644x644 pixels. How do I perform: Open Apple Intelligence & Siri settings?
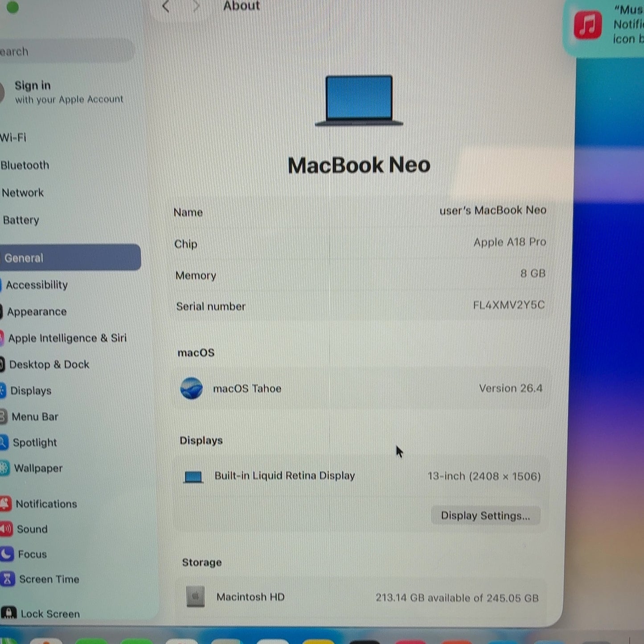pyautogui.click(x=67, y=338)
